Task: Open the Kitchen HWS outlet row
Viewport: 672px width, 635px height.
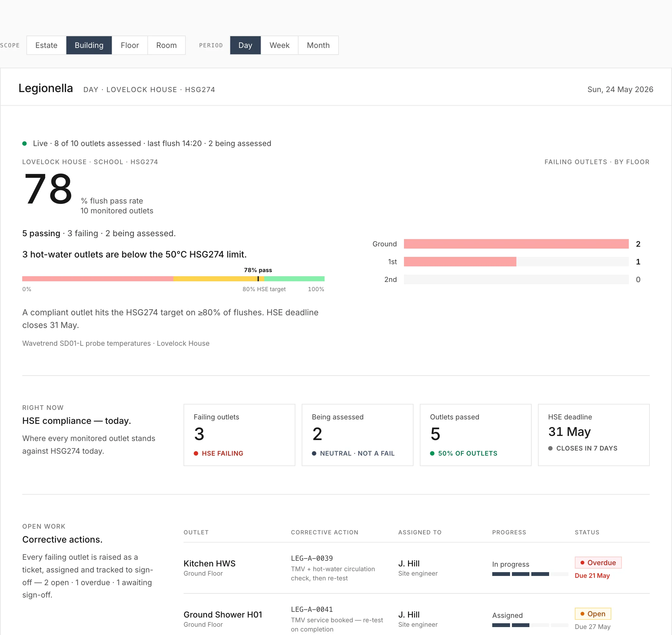Action: pyautogui.click(x=416, y=568)
